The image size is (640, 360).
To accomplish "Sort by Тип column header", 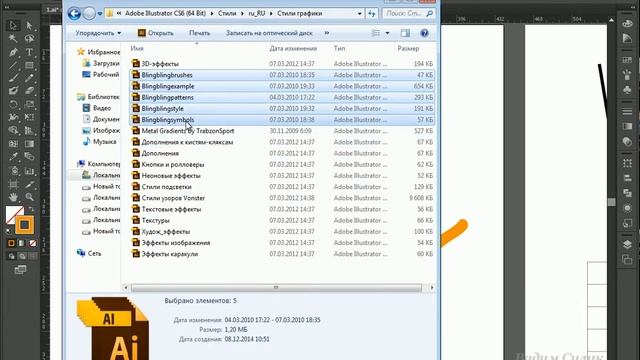I will pyautogui.click(x=339, y=49).
